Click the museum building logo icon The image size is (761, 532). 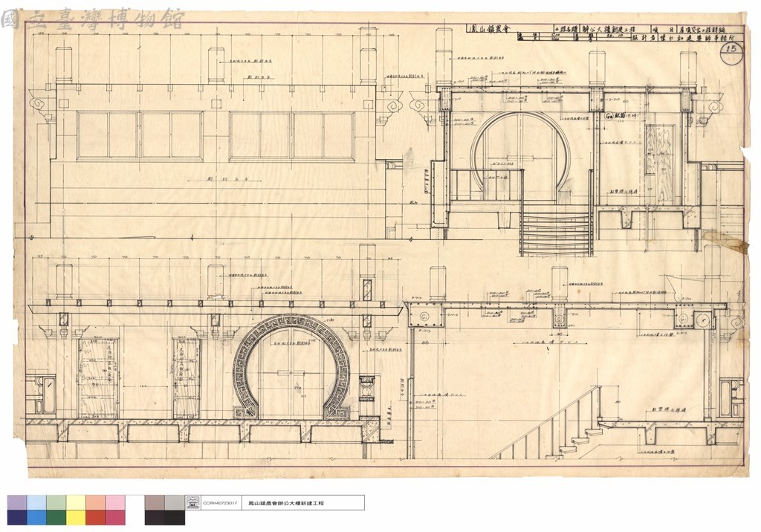tap(193, 502)
